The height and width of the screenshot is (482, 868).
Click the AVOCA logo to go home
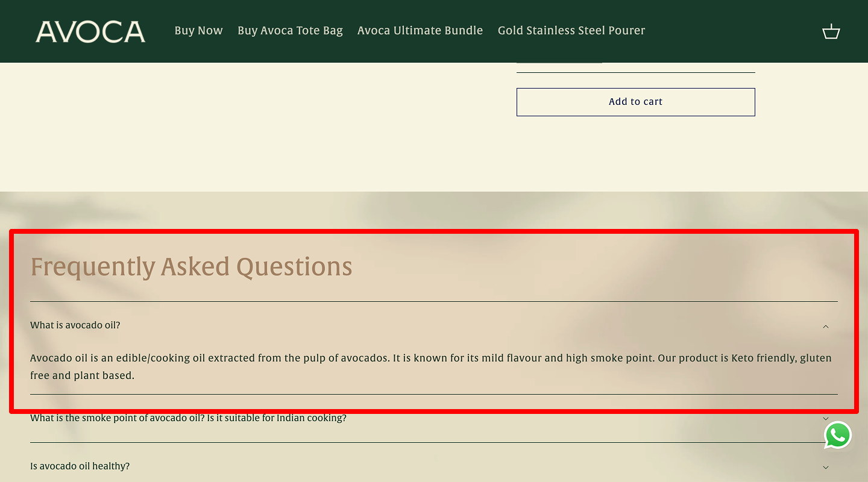pyautogui.click(x=90, y=31)
